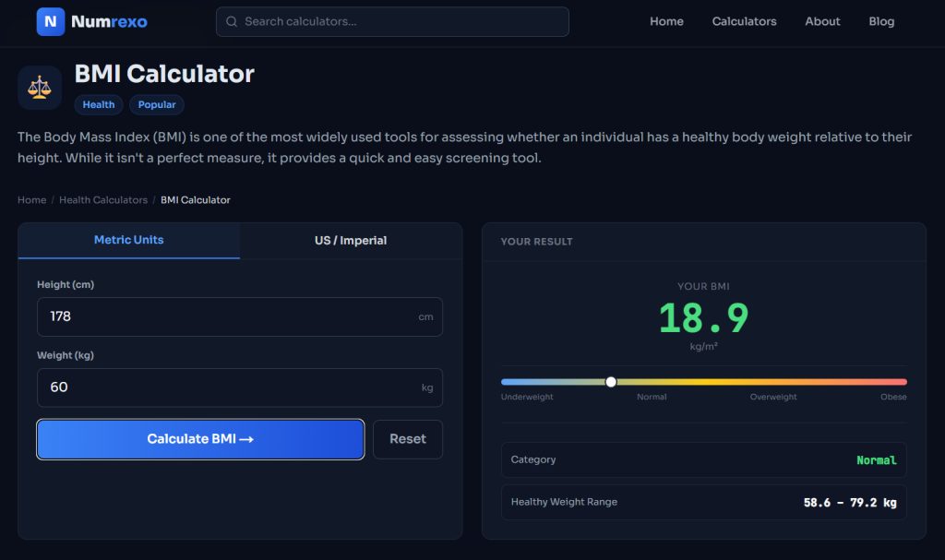Click the 58.6 – 79.2 kg range
Screen dimensions: 945x560
[x=850, y=503]
